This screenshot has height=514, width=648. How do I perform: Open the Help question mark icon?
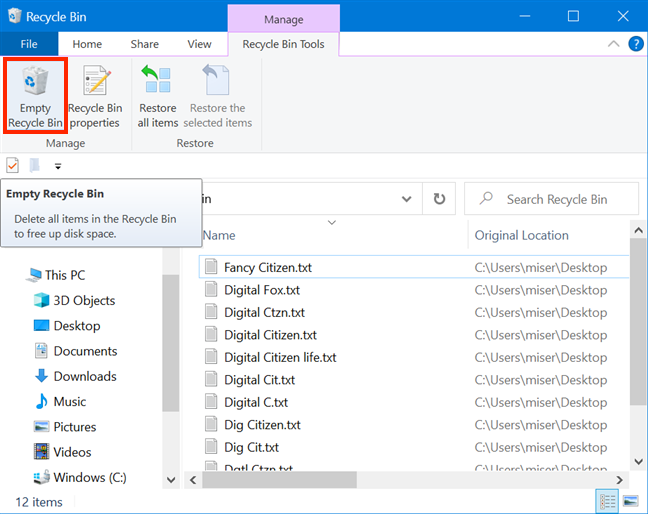[x=636, y=44]
